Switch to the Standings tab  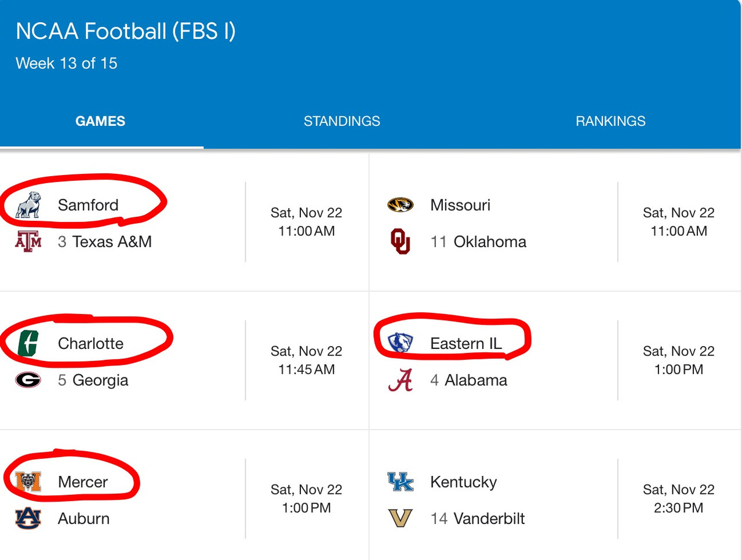(342, 121)
